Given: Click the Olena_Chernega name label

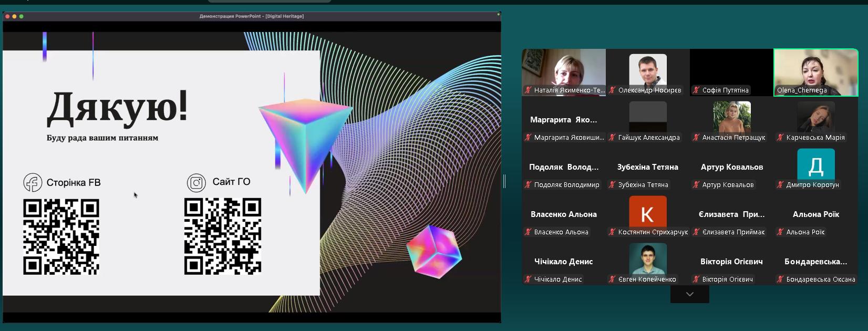Looking at the screenshot, I should click(802, 90).
